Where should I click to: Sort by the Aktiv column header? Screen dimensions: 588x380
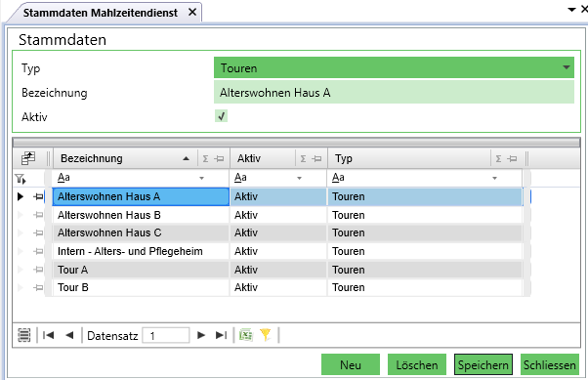(249, 158)
